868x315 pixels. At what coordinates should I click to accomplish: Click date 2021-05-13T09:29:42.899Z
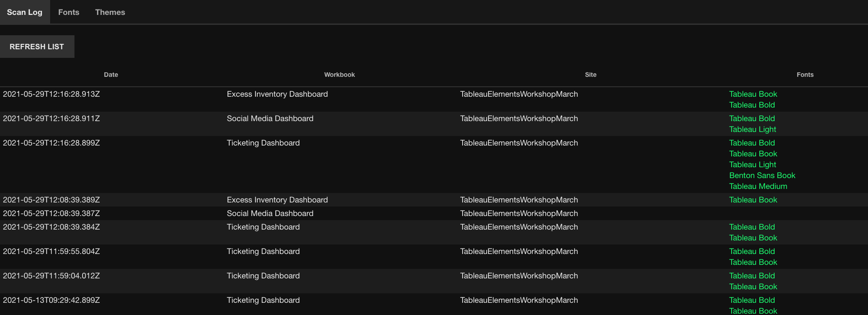51,300
